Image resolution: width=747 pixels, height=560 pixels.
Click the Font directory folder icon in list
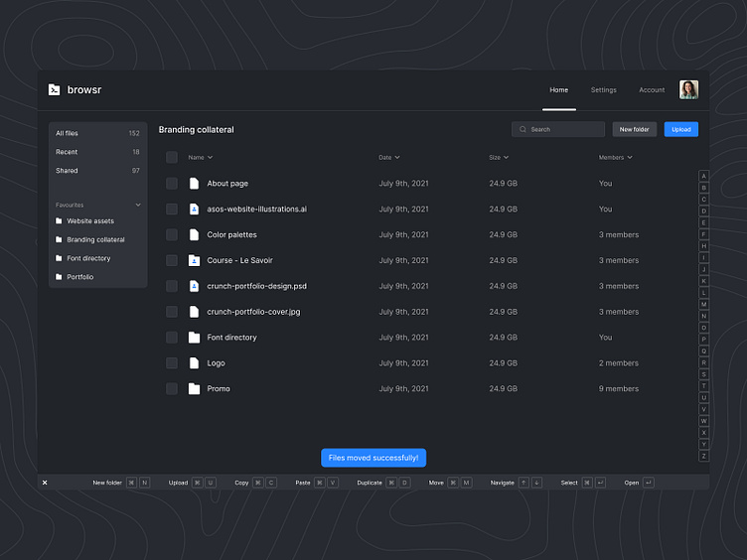point(195,338)
